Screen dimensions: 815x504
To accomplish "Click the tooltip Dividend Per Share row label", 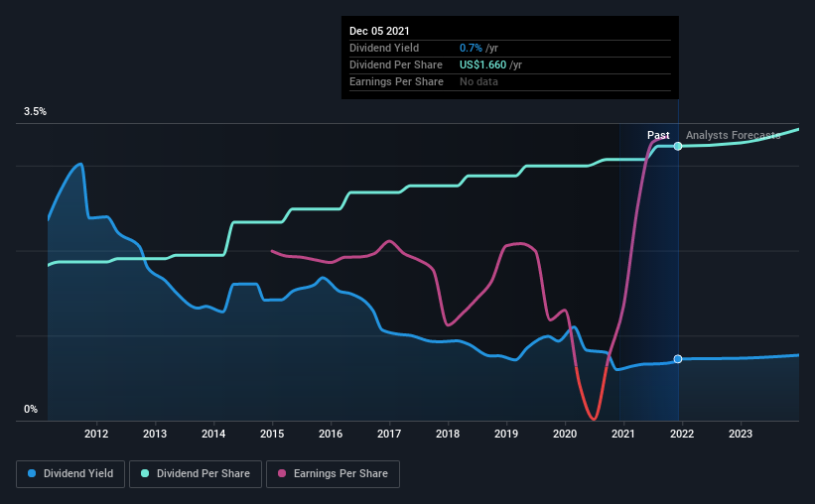I will [x=396, y=64].
